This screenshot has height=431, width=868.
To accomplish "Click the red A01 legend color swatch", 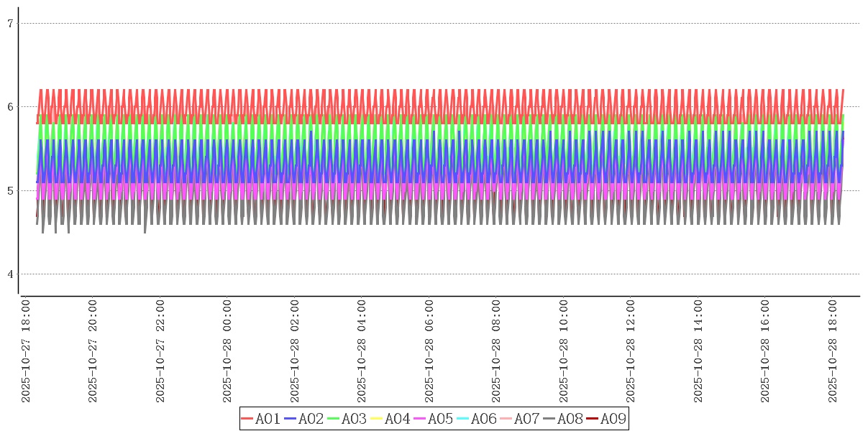I will (247, 419).
